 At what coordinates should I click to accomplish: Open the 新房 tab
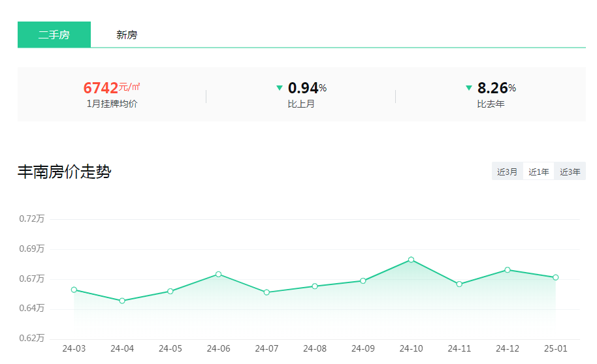(x=127, y=35)
